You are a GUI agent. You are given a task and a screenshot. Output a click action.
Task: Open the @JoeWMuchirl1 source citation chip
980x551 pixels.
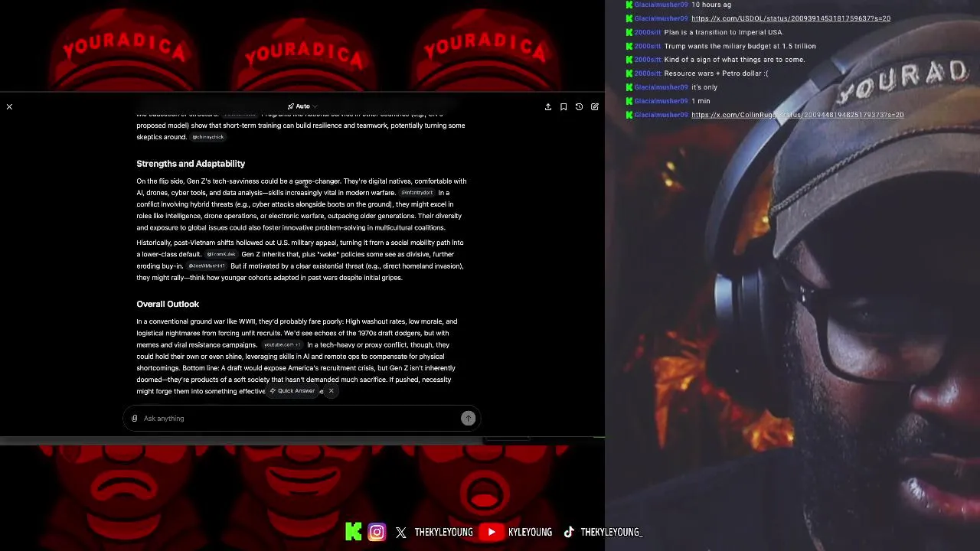[x=207, y=266]
